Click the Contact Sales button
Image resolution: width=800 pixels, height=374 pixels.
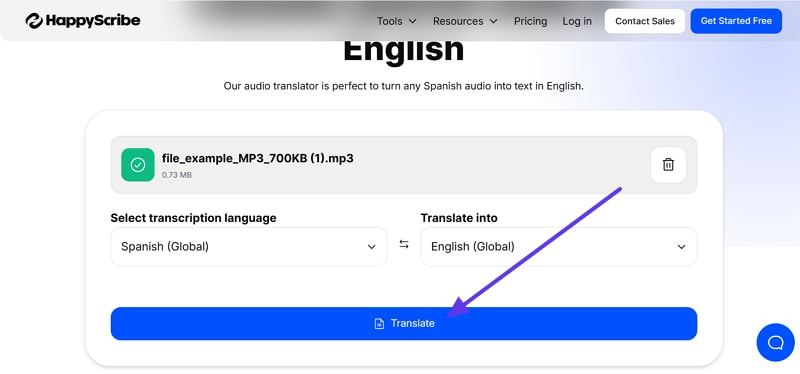click(x=645, y=21)
